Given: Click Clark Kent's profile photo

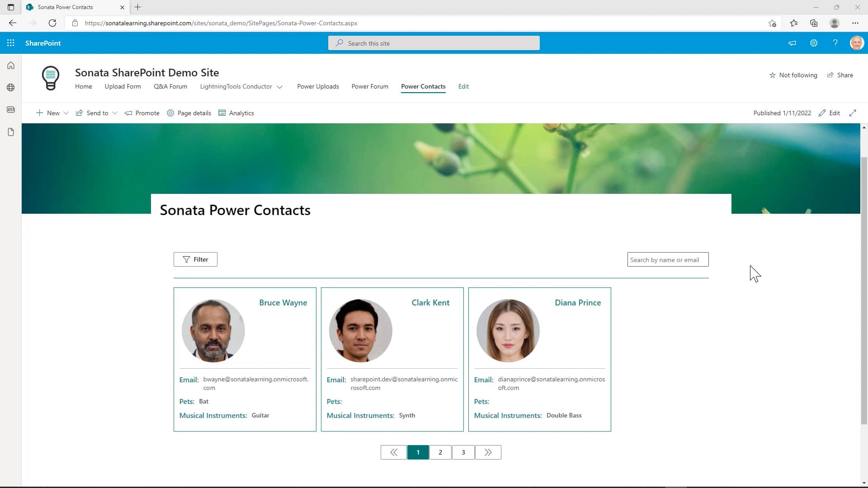Looking at the screenshot, I should click(361, 331).
